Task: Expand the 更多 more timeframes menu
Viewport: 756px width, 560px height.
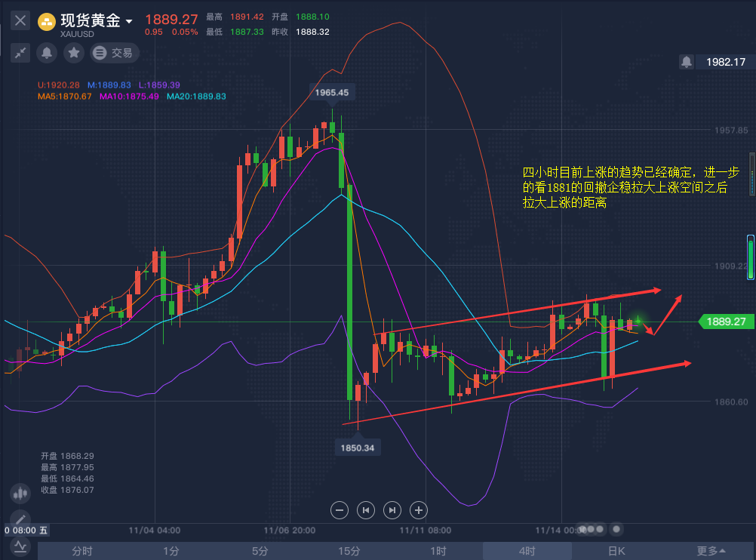Action: click(x=711, y=551)
